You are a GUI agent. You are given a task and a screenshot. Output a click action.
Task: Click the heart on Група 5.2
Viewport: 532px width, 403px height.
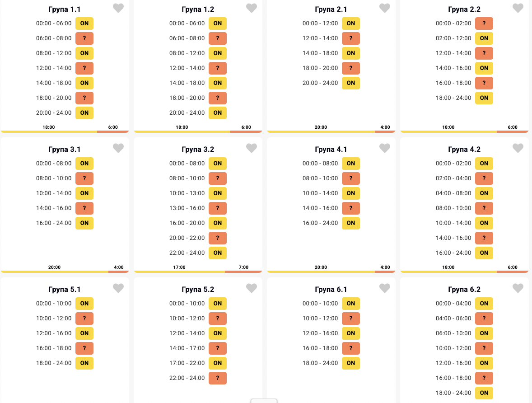(x=251, y=288)
